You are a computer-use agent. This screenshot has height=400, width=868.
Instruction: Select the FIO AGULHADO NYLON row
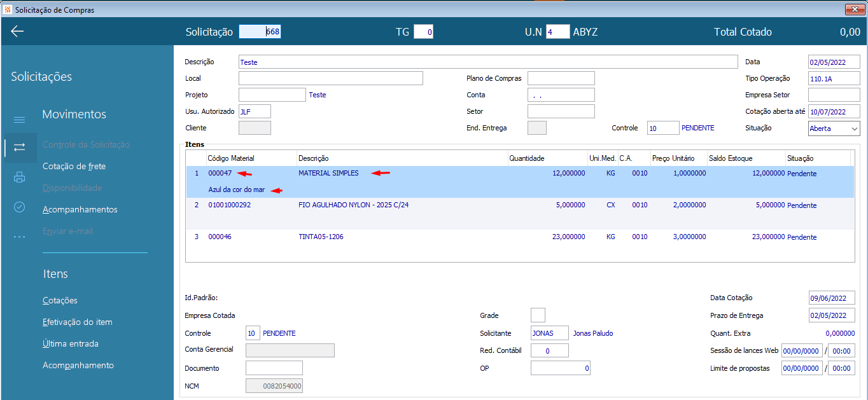520,214
